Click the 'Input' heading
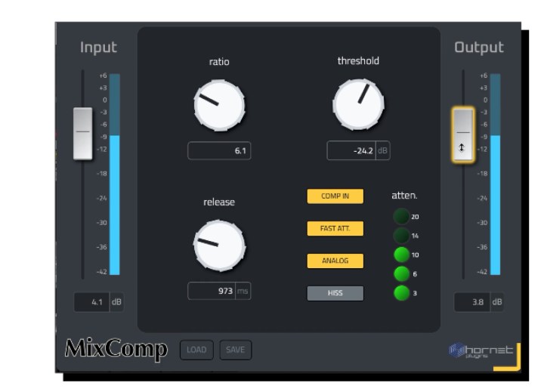Image resolution: width=544 pixels, height=392 pixels. [x=98, y=48]
